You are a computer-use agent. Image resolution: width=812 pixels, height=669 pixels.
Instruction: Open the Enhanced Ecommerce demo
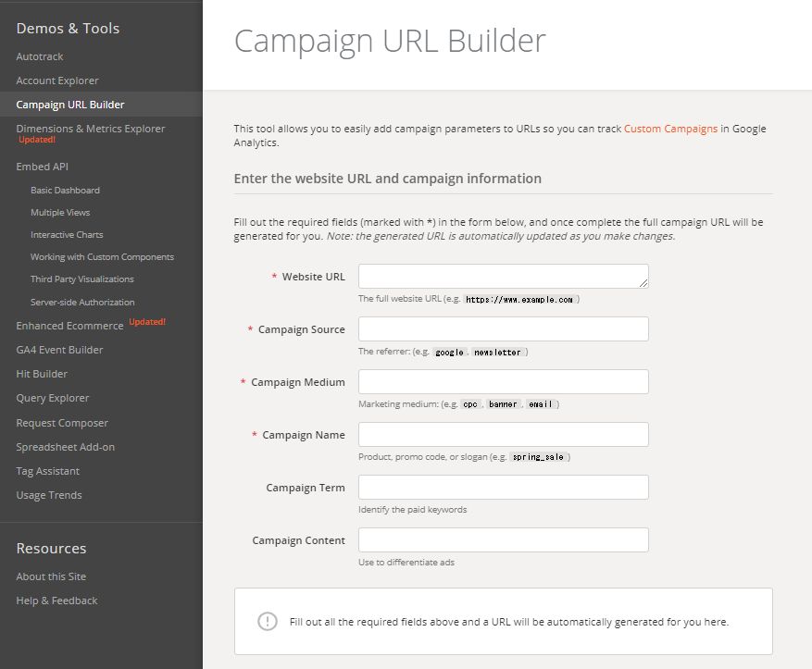click(69, 326)
